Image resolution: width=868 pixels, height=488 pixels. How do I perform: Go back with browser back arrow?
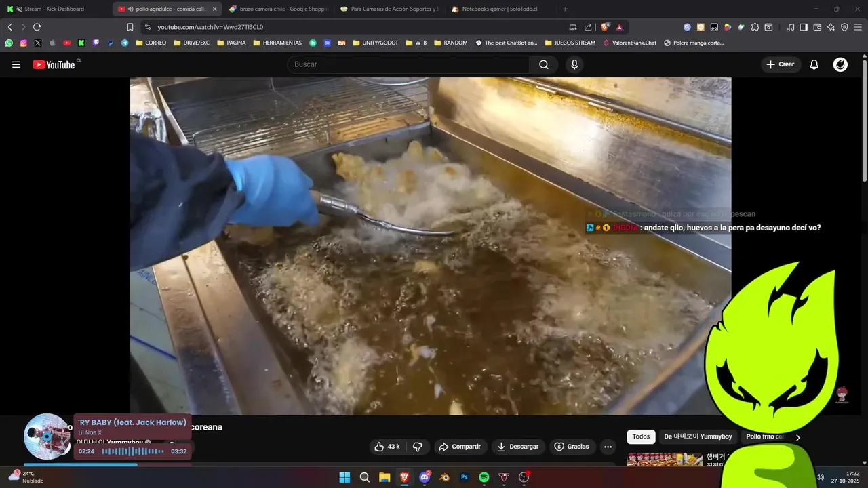tap(9, 27)
